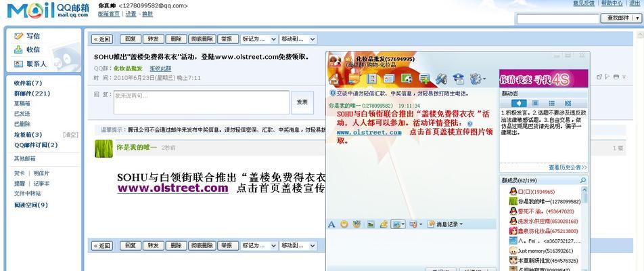Open the smiley emoticon picker
The image size is (644, 271).
tap(344, 224)
